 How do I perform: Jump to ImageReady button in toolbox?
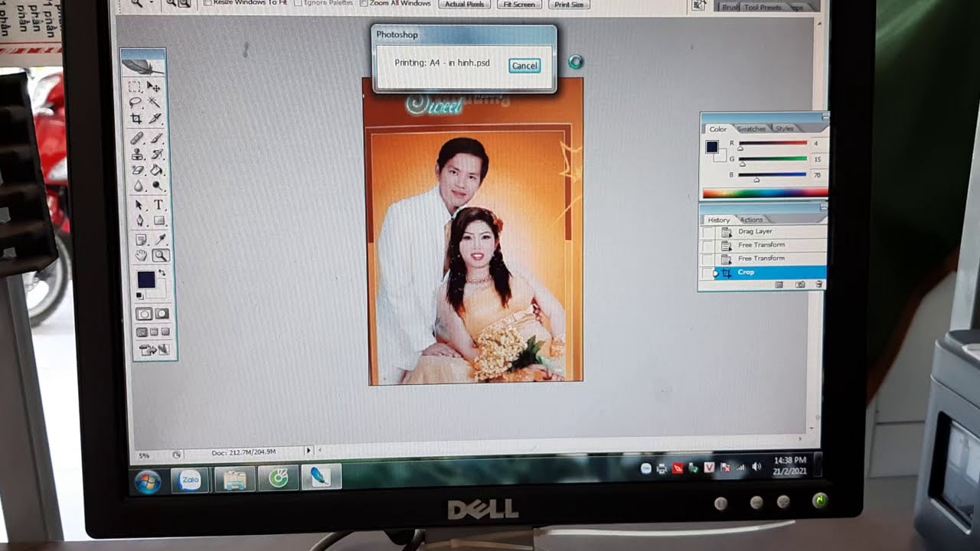[x=152, y=350]
